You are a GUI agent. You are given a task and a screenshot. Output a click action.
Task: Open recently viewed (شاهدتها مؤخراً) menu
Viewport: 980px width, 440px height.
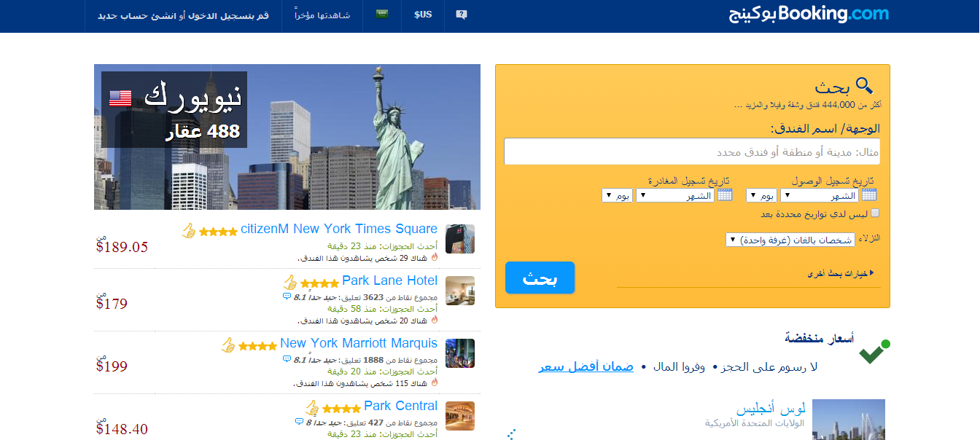(323, 15)
